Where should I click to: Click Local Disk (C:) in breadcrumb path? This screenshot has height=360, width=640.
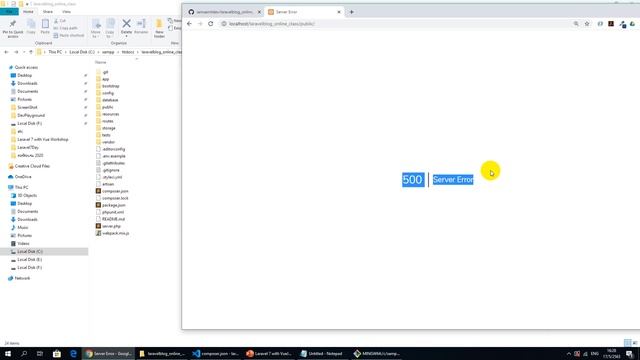[82, 52]
